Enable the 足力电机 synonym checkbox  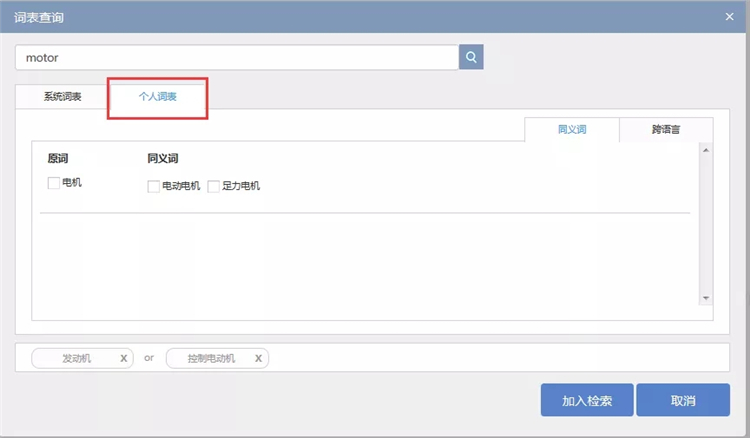pyautogui.click(x=214, y=186)
